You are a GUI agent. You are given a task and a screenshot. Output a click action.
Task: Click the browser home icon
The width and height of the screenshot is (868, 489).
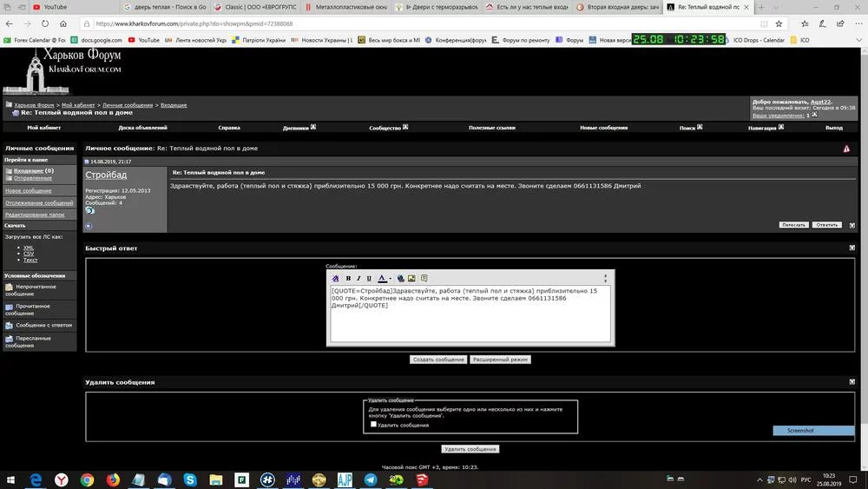click(x=63, y=23)
